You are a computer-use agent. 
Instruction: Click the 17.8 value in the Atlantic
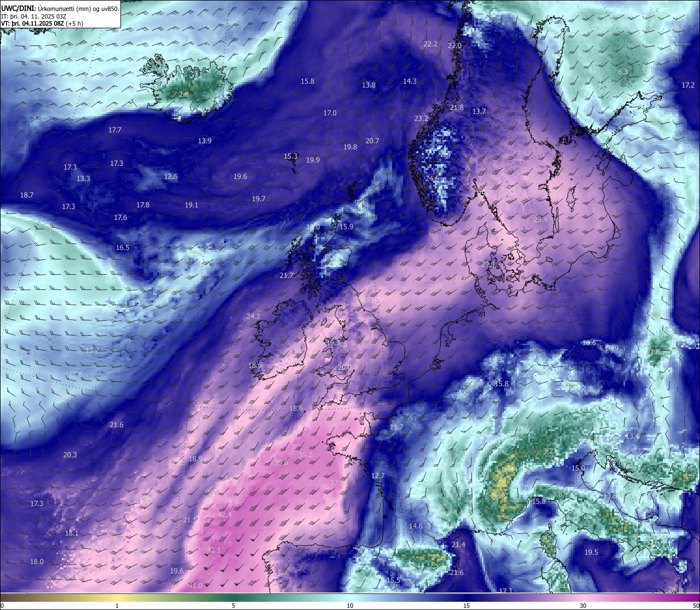click(x=143, y=205)
